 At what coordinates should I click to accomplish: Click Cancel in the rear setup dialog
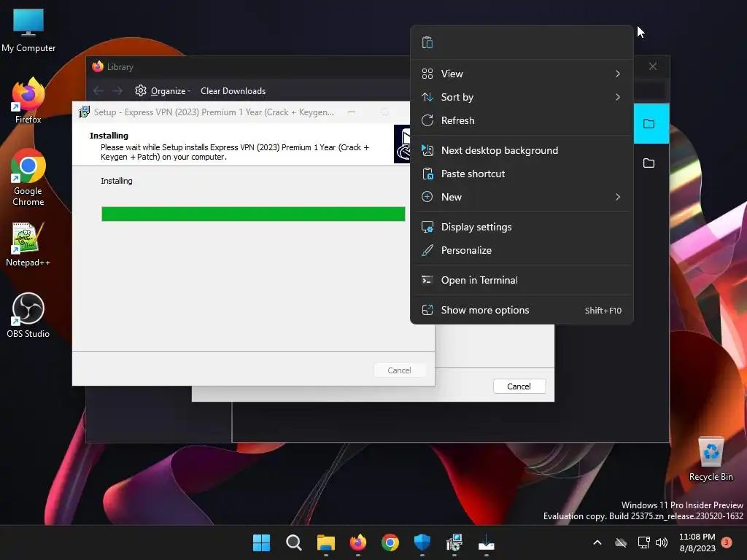519,386
